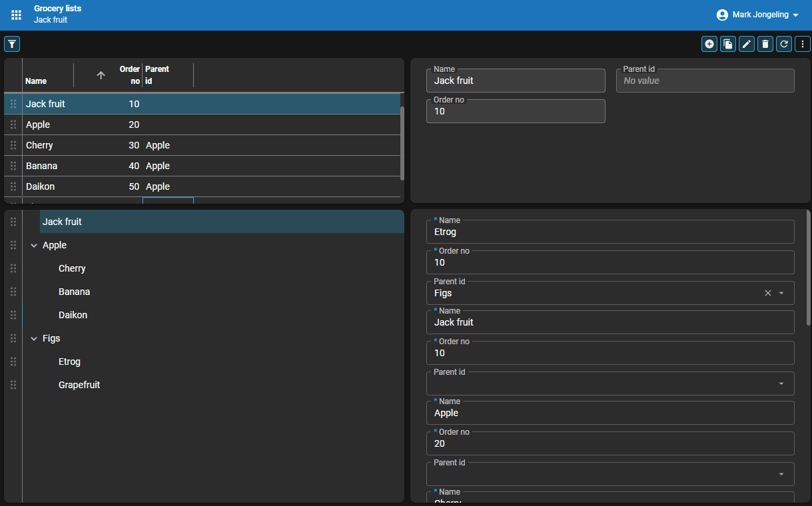Image resolution: width=812 pixels, height=506 pixels.
Task: Select the Banana row in the grid
Action: tap(41, 166)
